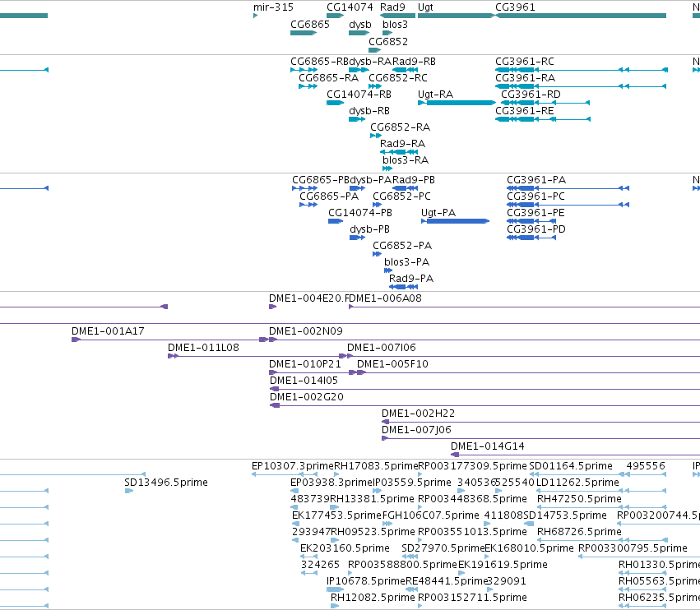Select protein dysb-PB

(369, 229)
